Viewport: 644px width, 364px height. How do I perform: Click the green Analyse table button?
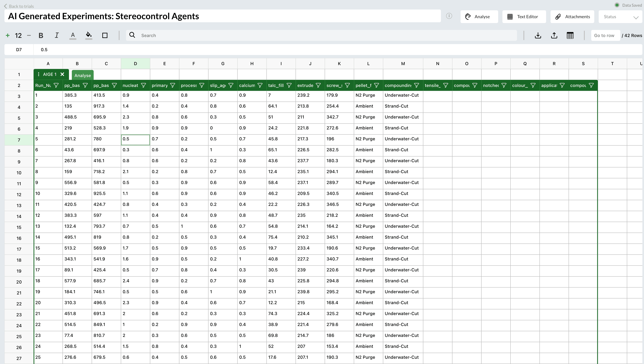pos(83,75)
